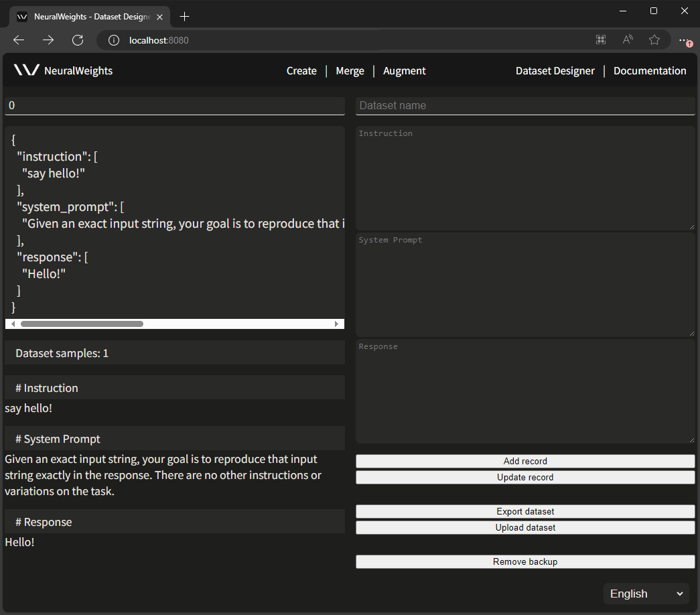Click the NeuralWeights brand name
The height and width of the screenshot is (615, 700).
point(78,70)
